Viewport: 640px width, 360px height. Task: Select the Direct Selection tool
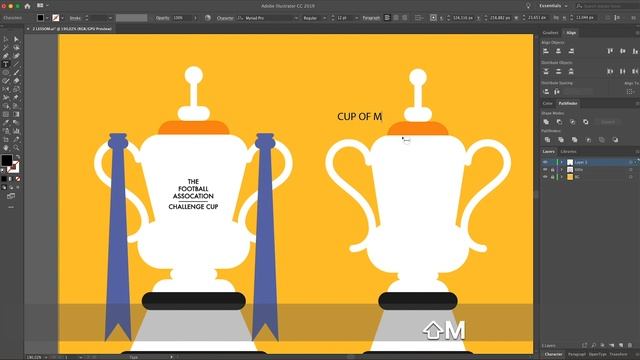pos(16,39)
